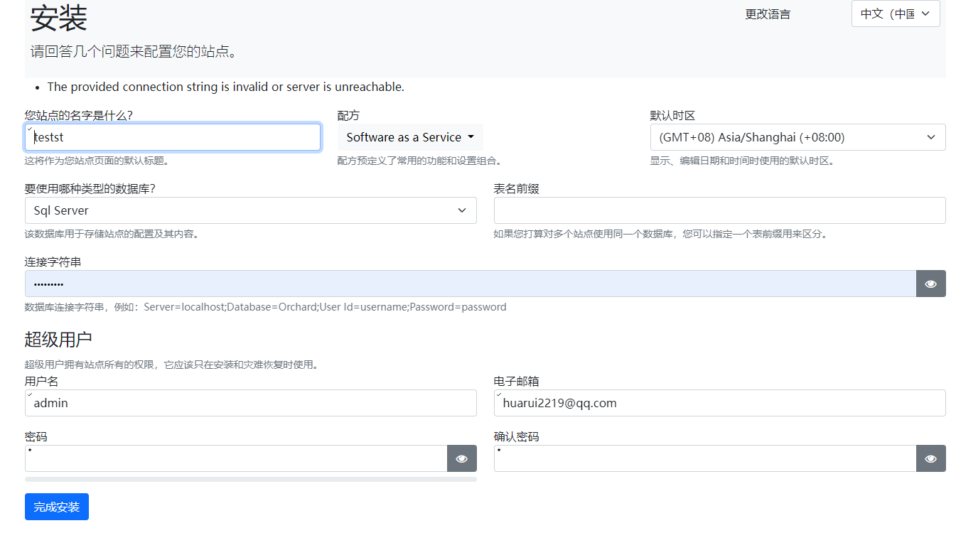Image resolution: width=956 pixels, height=560 pixels.
Task: Select the 用户名 field showing admin
Action: point(250,403)
